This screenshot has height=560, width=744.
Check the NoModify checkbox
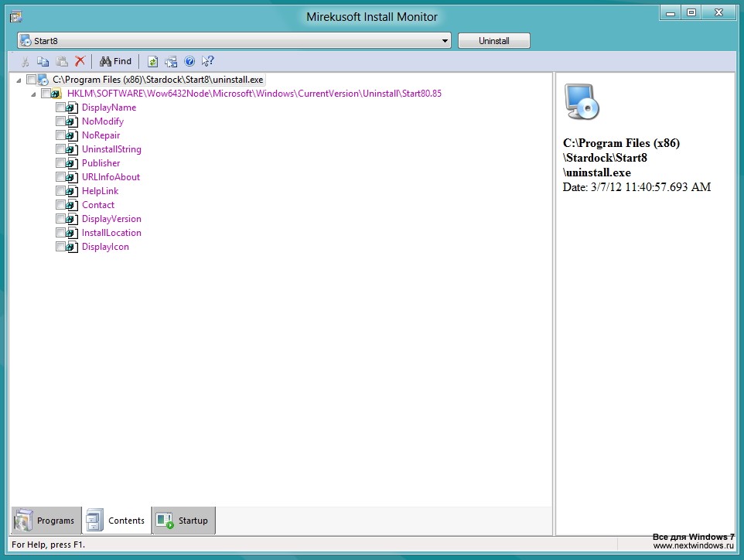[60, 121]
